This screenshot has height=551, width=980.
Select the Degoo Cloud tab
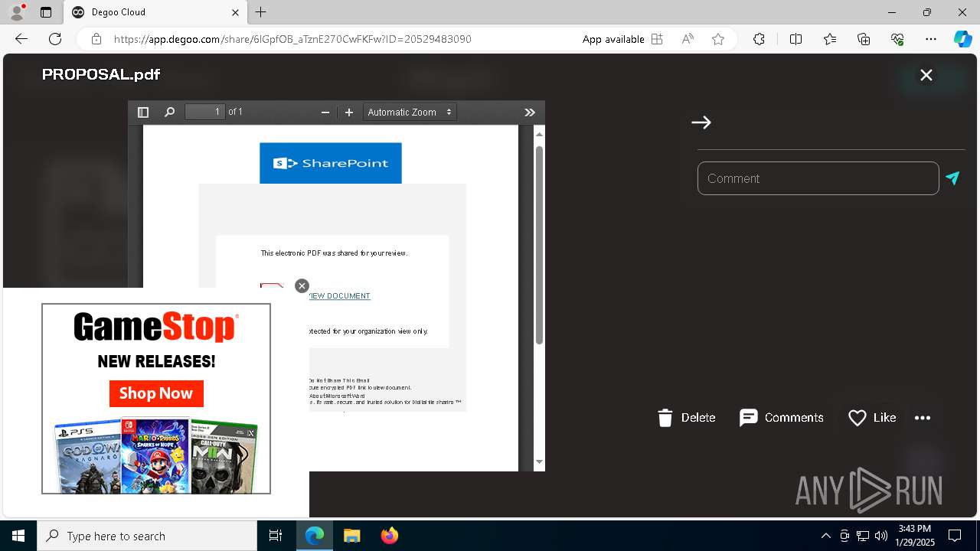point(155,12)
